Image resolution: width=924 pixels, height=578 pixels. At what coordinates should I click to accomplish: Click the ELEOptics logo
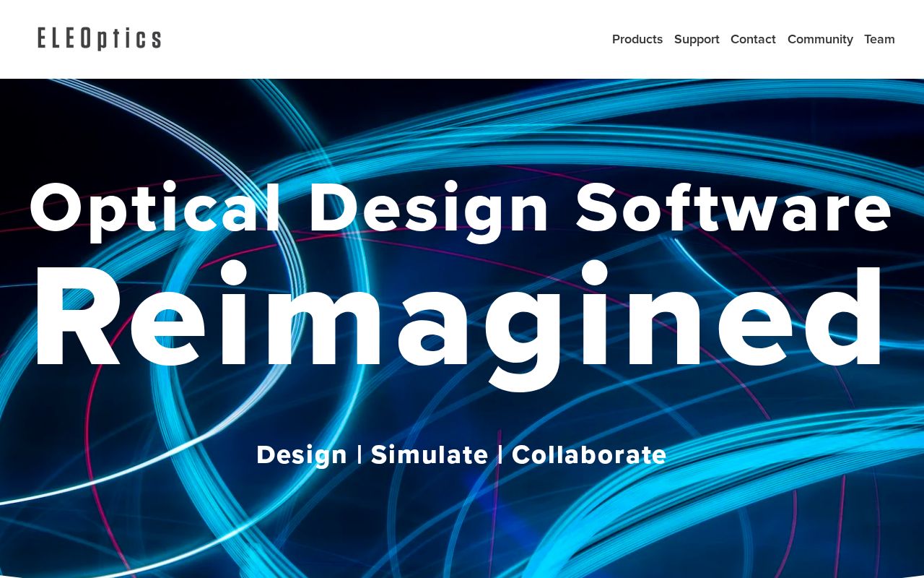point(99,38)
